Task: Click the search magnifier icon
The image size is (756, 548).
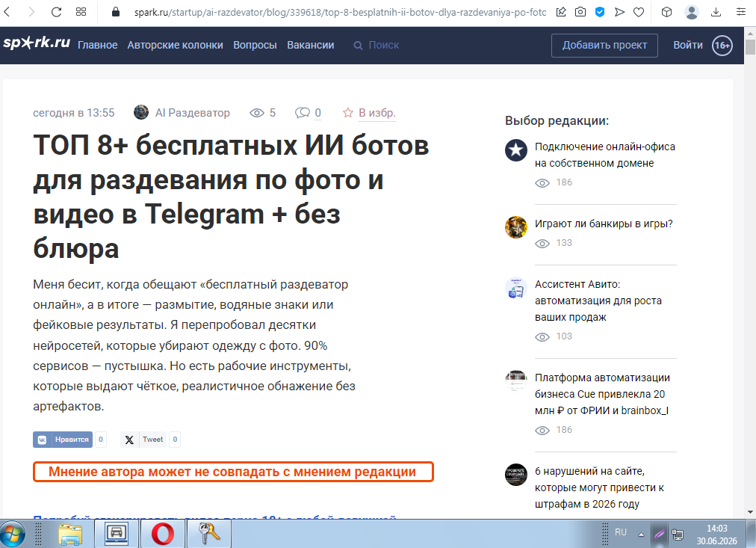Action: (358, 46)
